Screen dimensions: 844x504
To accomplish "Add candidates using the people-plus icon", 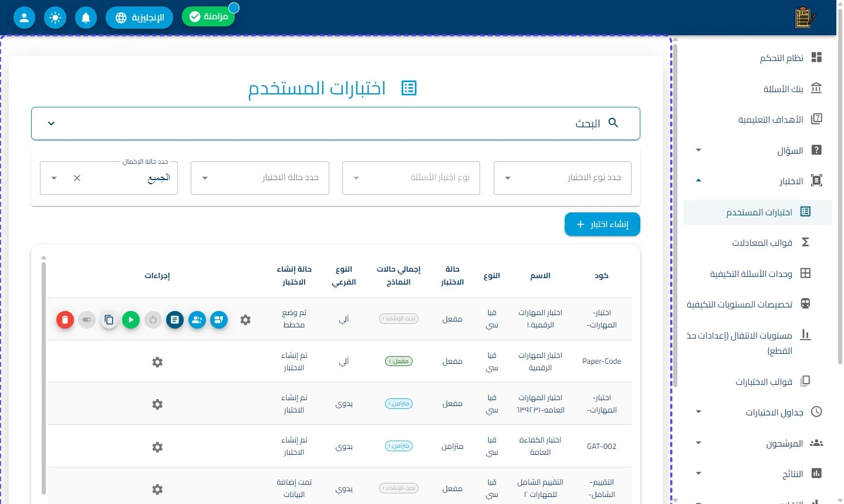I will point(197,320).
